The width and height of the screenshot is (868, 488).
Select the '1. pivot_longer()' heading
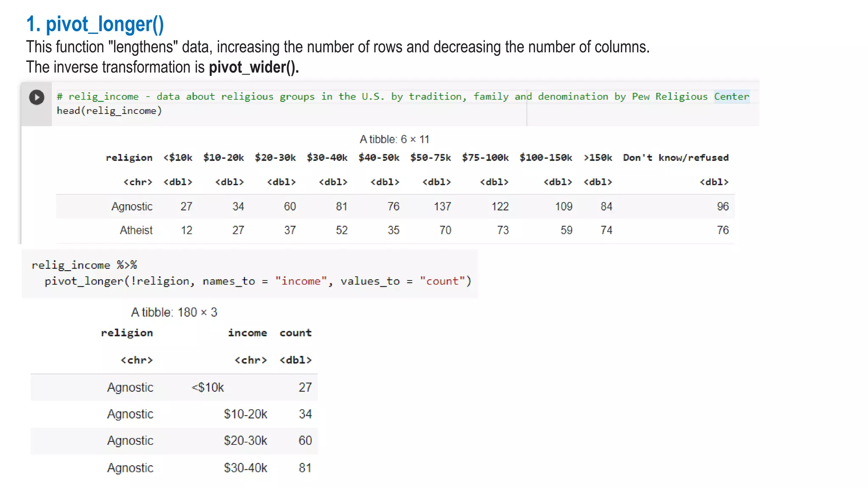[95, 24]
